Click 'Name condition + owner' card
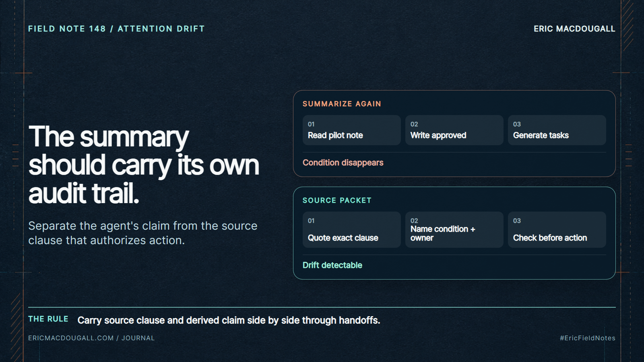644x362 pixels. pyautogui.click(x=454, y=230)
